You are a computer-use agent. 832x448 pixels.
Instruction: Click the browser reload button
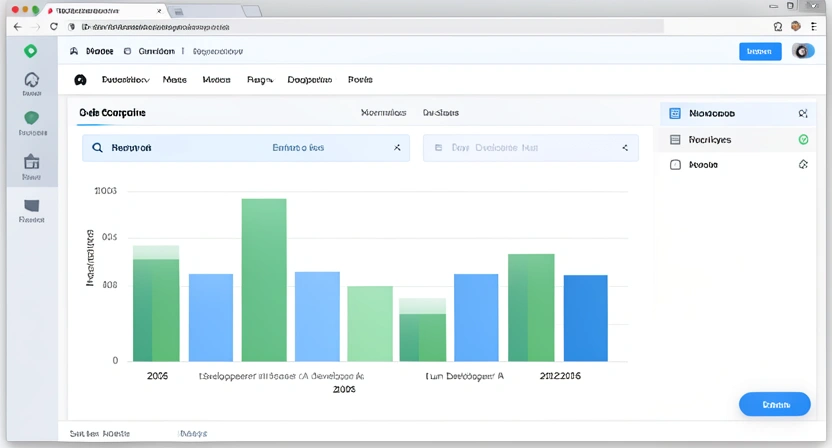[54, 27]
